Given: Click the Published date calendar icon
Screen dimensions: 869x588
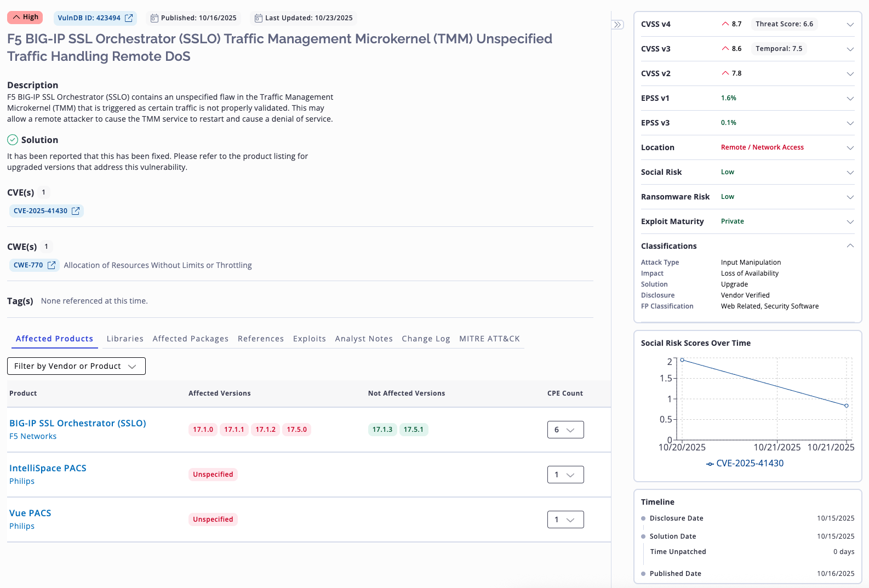Looking at the screenshot, I should pyautogui.click(x=155, y=18).
